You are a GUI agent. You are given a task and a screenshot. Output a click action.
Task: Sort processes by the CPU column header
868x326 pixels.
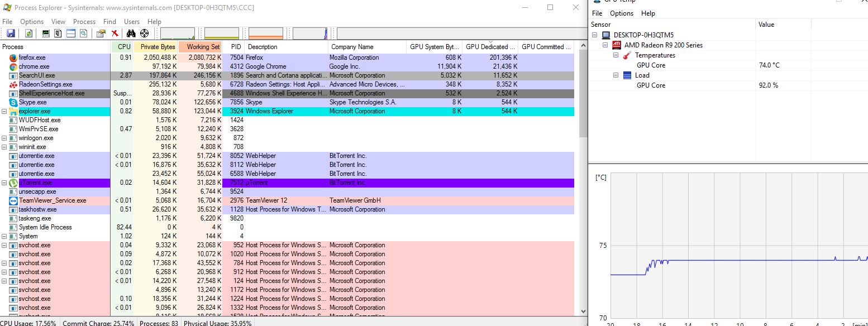(124, 47)
